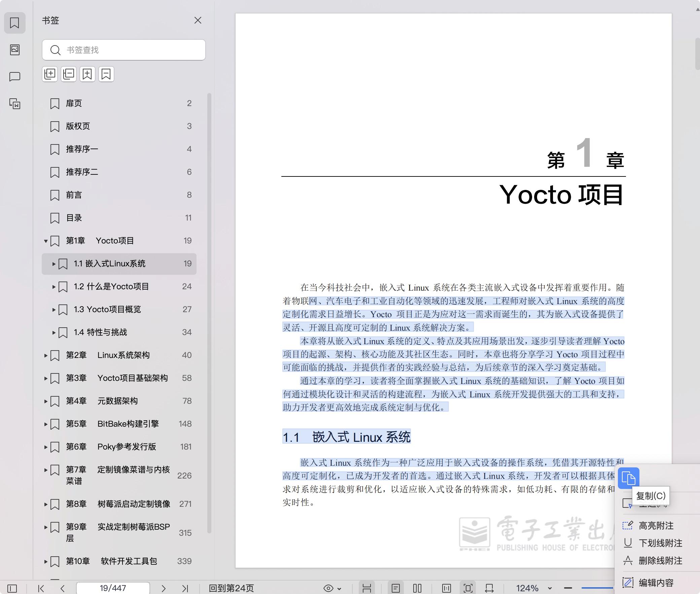Open the comments panel icon in sidebar

coord(15,77)
